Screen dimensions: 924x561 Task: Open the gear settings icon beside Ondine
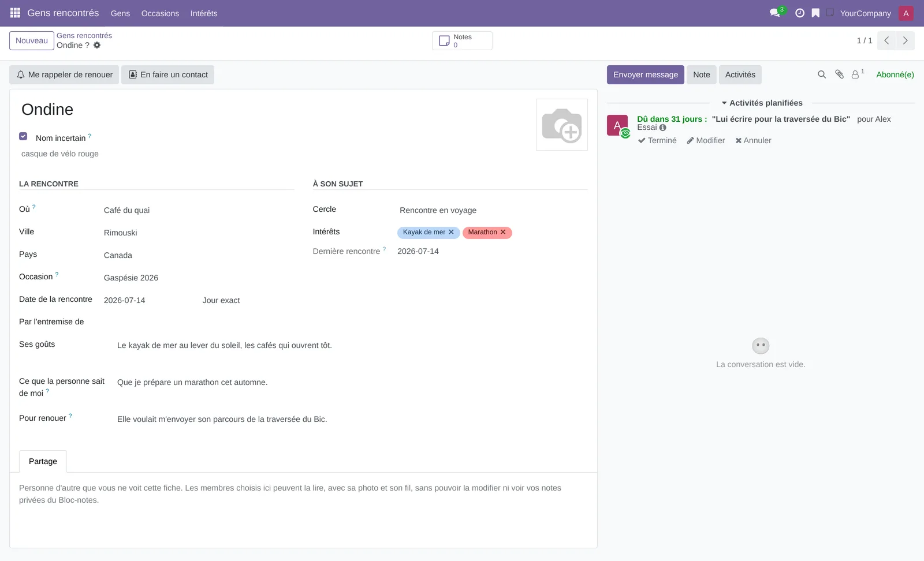coord(97,45)
